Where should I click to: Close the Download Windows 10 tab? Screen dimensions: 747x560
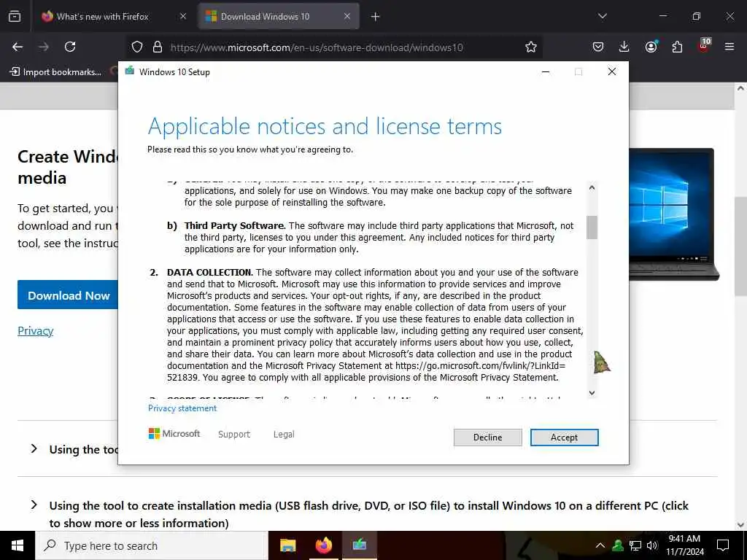click(347, 17)
